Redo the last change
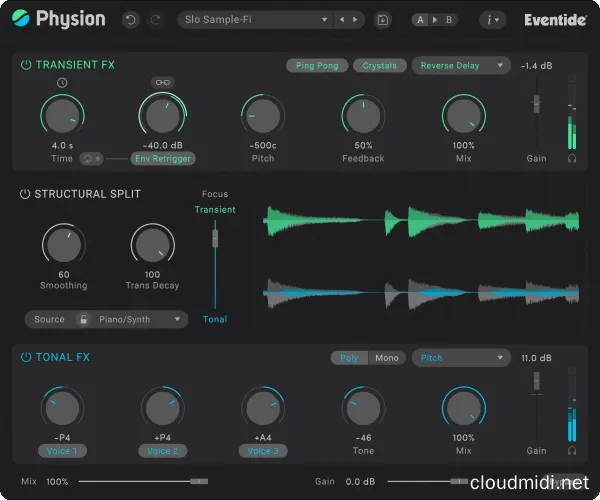Screen dimensions: 600x500 (x=155, y=20)
